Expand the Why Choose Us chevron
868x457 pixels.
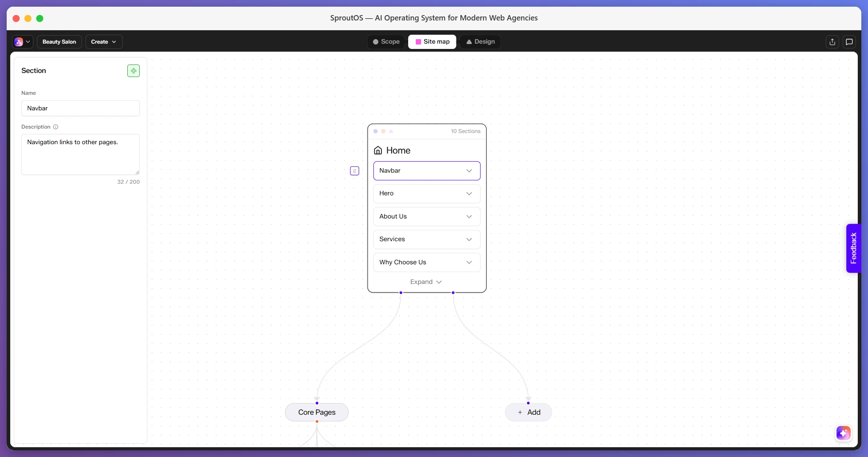[469, 263]
